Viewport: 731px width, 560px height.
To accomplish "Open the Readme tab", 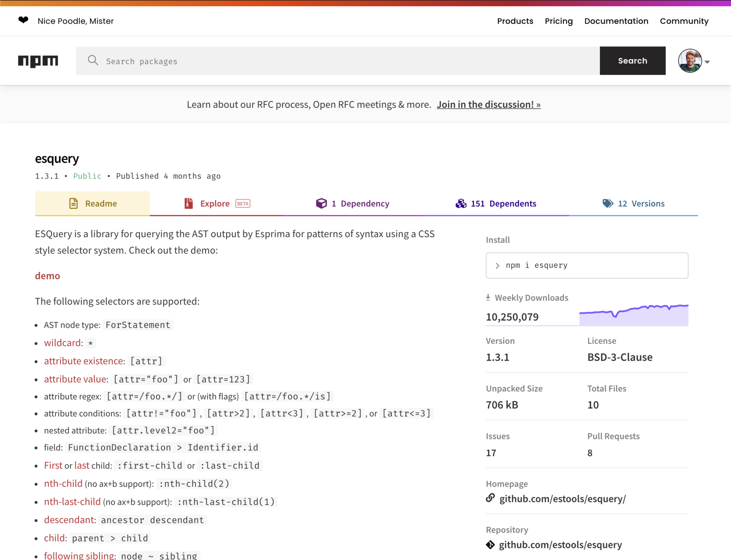I will pyautogui.click(x=93, y=203).
